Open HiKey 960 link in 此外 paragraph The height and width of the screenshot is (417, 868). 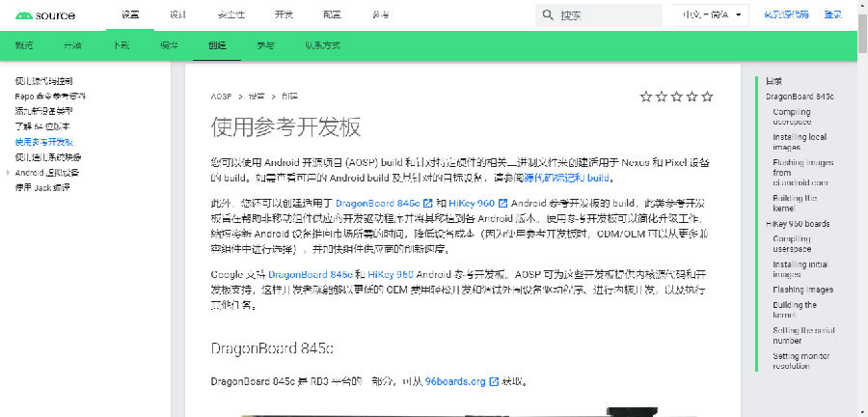pos(473,203)
